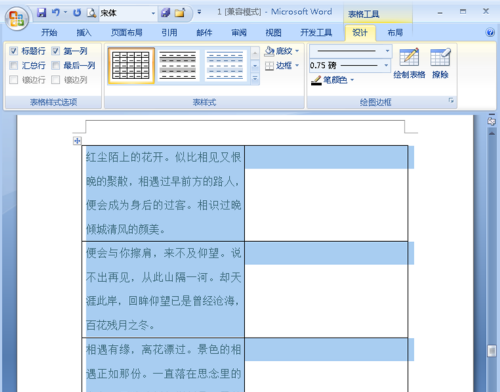Save the document with the floppy icon

[x=42, y=13]
